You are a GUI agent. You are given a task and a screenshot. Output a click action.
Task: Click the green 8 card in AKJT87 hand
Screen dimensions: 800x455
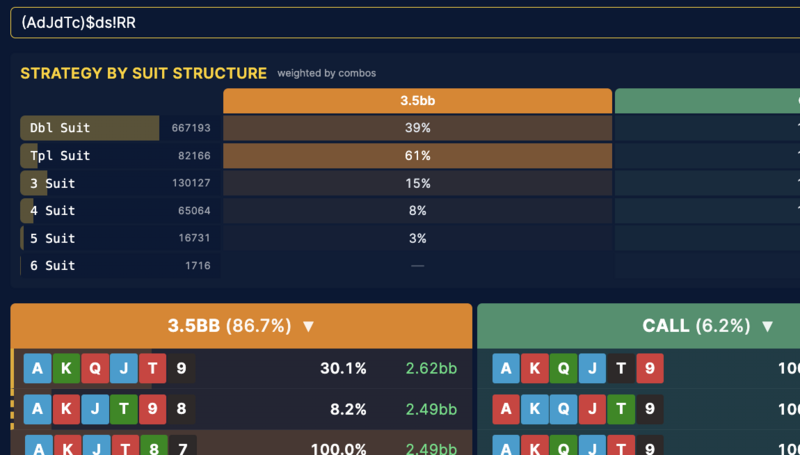click(154, 445)
